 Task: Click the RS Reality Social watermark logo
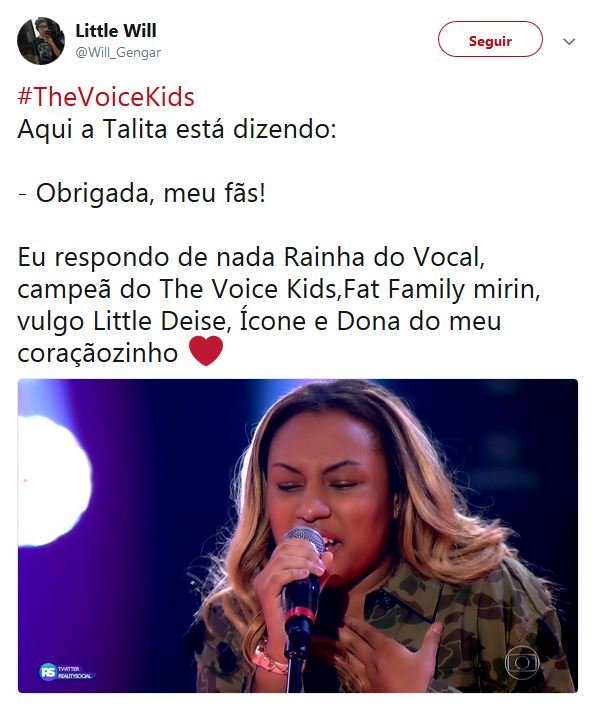pos(66,672)
